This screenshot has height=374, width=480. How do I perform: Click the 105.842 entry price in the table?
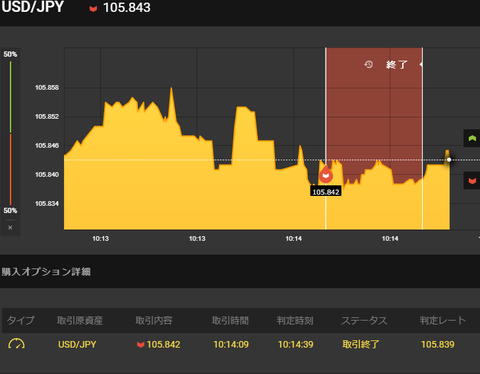[163, 344]
